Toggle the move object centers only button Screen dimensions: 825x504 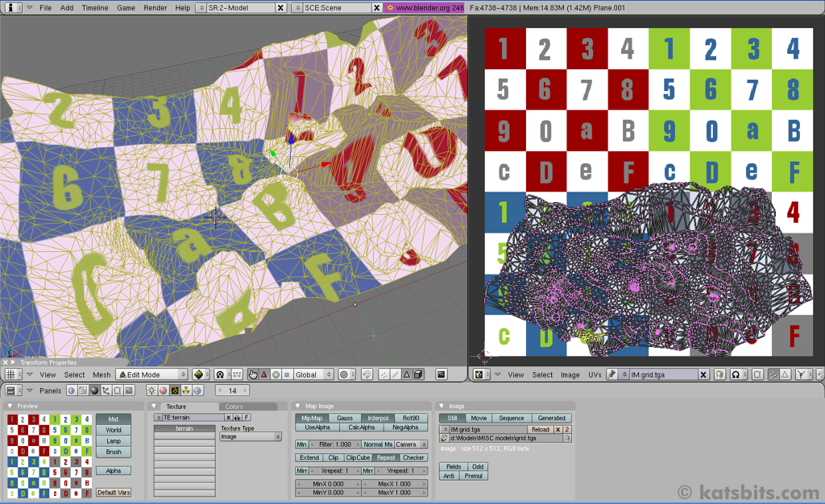tap(236, 374)
